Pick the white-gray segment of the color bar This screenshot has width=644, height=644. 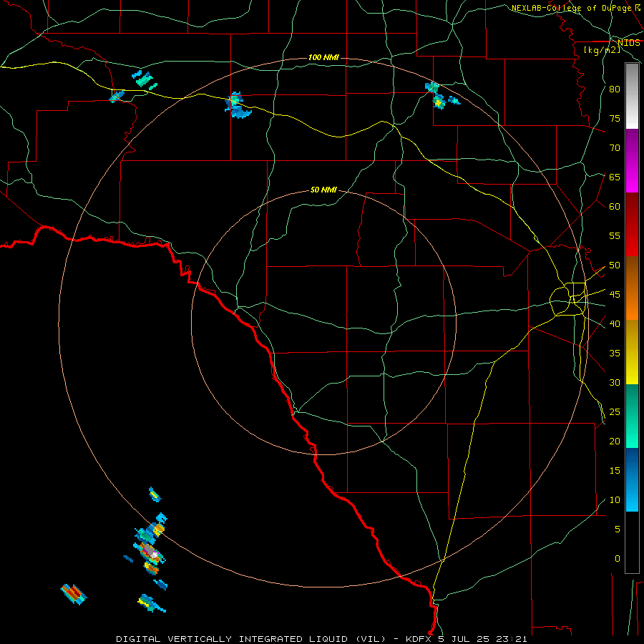(632, 96)
